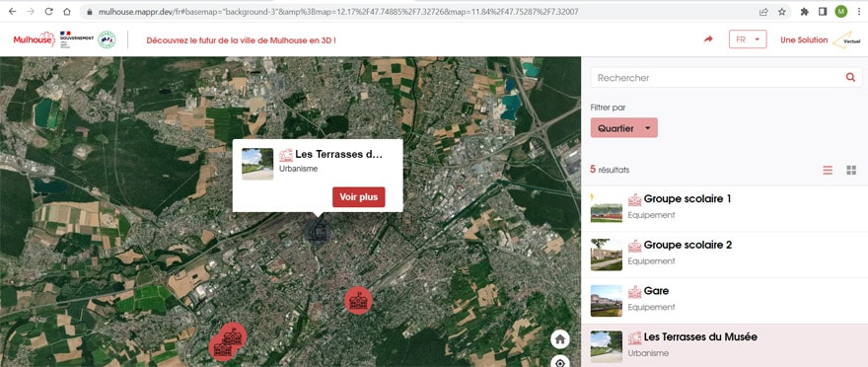Click the Groupe scolaire 2 building icon

click(634, 246)
